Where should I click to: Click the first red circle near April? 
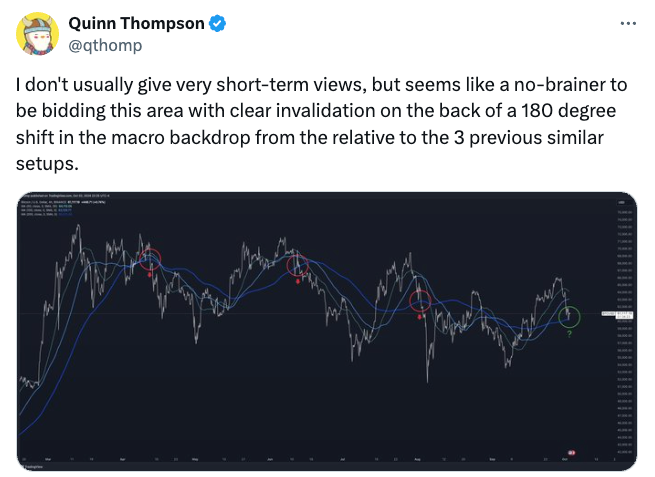coord(150,259)
